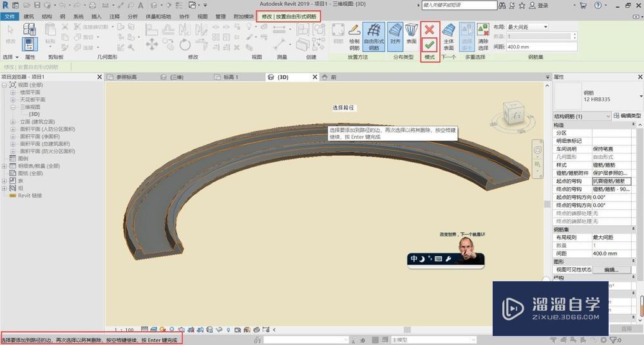
Task: Click the 间距 400.0 mm properties value
Action: [x=611, y=254]
